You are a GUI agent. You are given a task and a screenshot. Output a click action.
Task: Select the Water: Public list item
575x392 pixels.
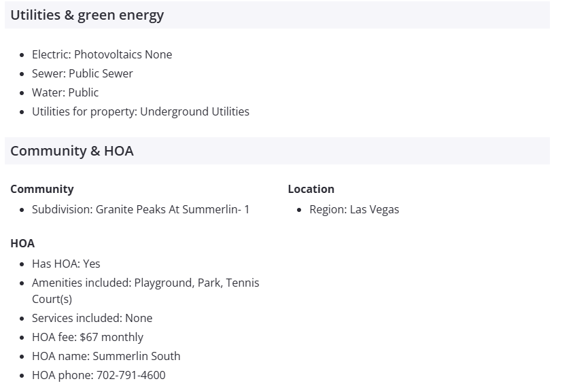pyautogui.click(x=65, y=92)
